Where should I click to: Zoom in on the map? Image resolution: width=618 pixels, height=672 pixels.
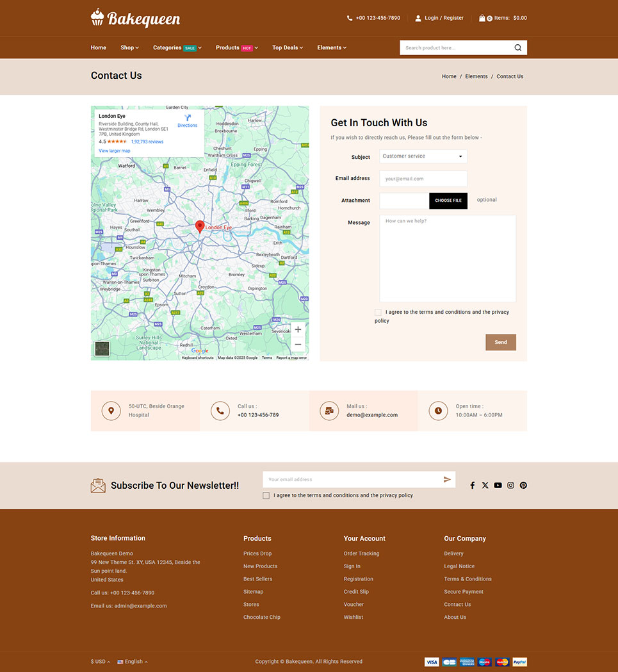click(x=298, y=330)
